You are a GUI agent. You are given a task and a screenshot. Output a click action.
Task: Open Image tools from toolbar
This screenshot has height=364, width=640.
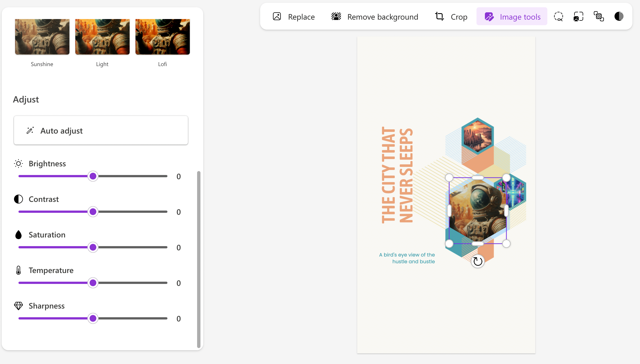[x=512, y=17]
